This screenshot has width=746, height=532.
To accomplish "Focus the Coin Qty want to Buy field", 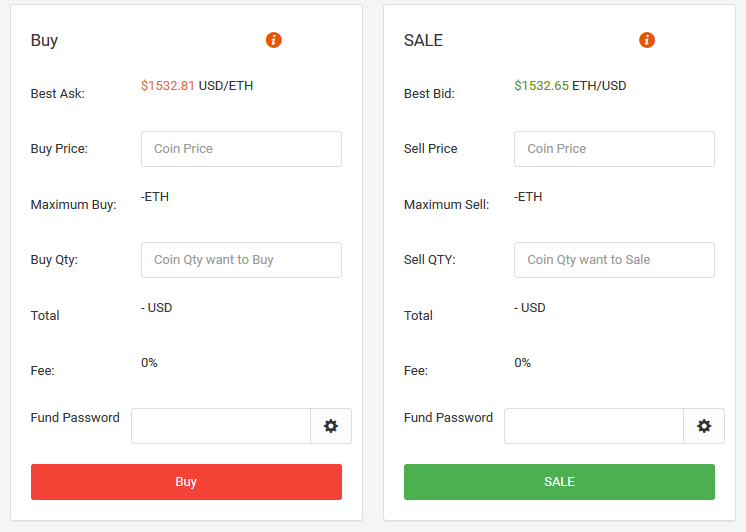I will pyautogui.click(x=241, y=260).
